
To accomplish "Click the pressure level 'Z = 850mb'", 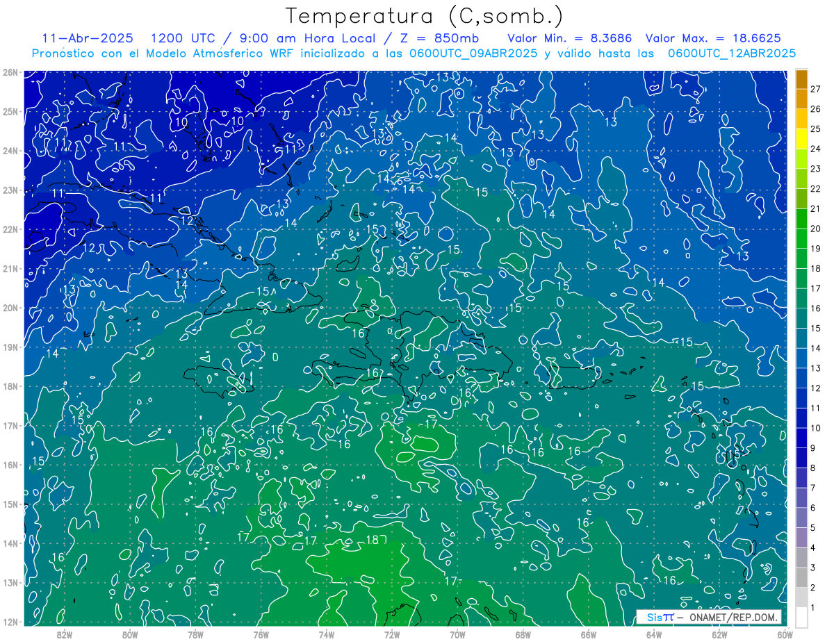I will pyautogui.click(x=441, y=38).
